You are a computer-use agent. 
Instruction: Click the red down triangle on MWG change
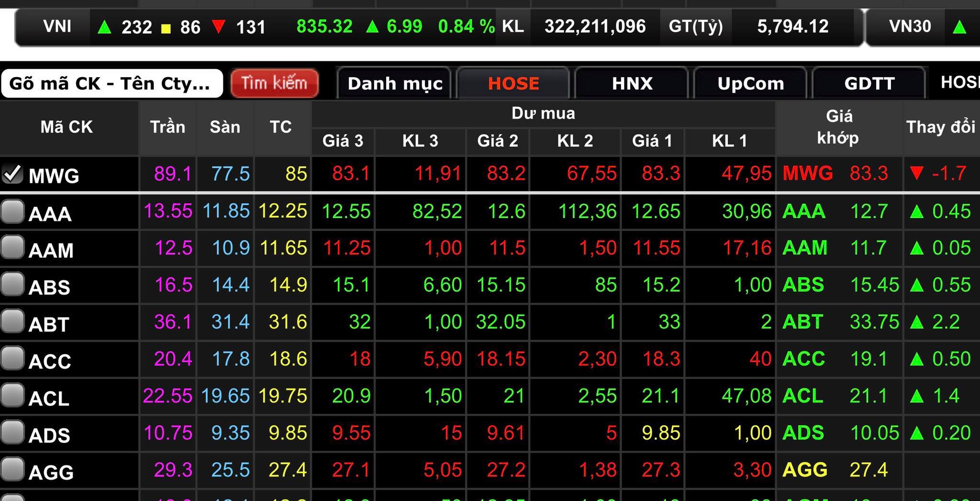[917, 173]
